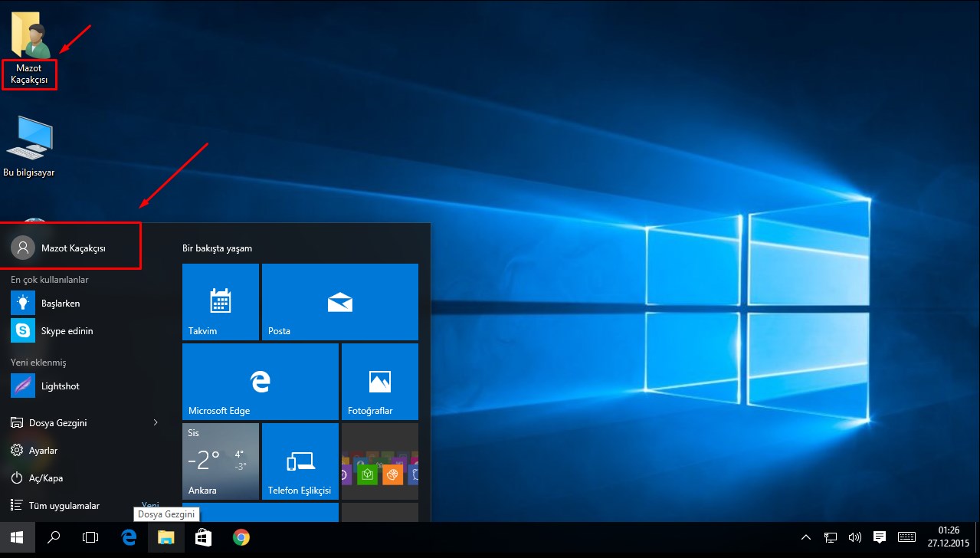Open Ayarlar settings from Start menu
980x558 pixels.
click(43, 451)
